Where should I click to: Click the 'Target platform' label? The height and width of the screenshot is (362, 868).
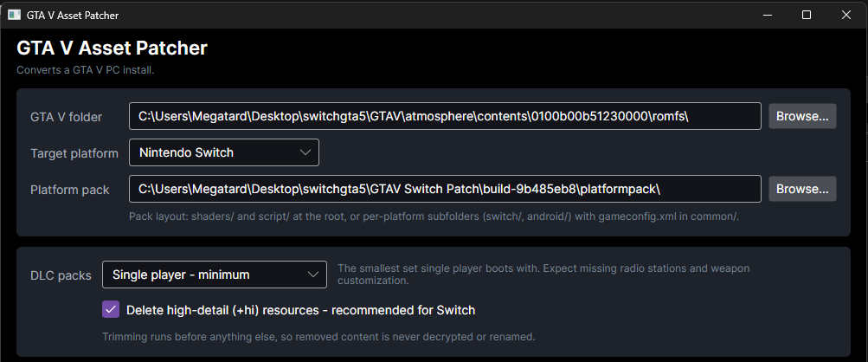point(74,153)
